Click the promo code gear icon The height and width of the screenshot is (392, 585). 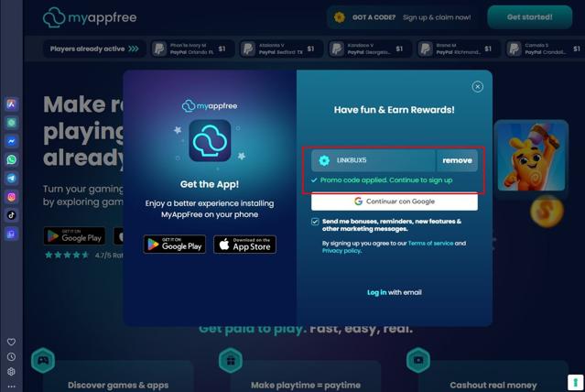click(x=324, y=160)
